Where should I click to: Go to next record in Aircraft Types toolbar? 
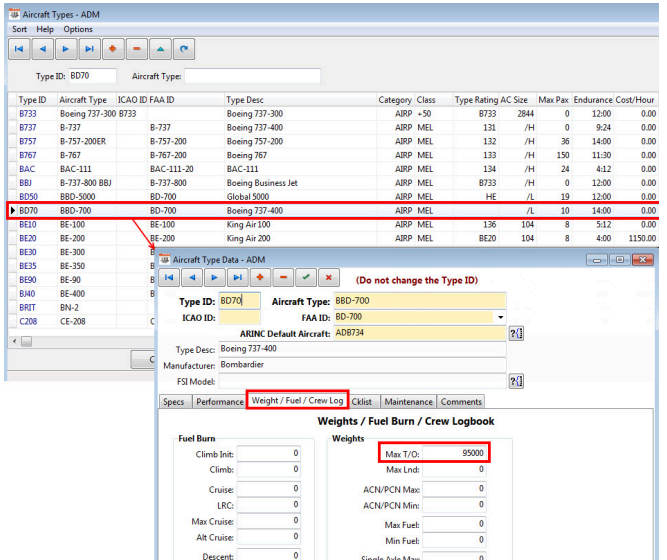[66, 49]
